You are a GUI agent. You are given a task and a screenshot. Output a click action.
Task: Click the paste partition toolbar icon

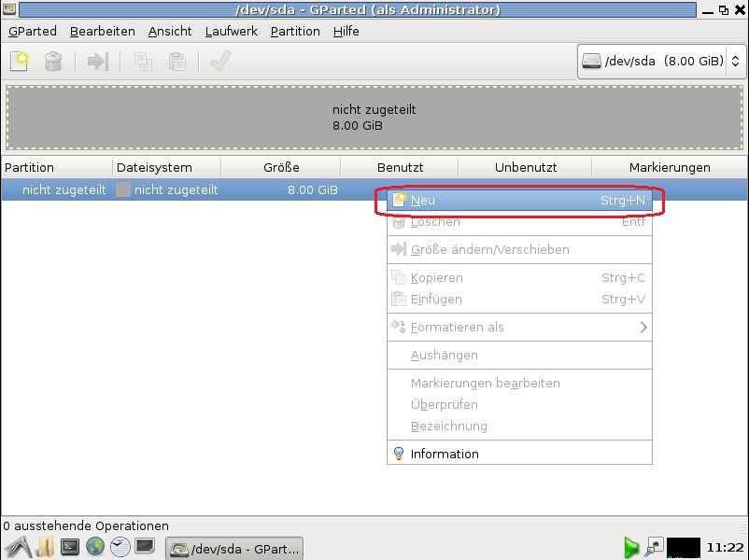point(177,62)
